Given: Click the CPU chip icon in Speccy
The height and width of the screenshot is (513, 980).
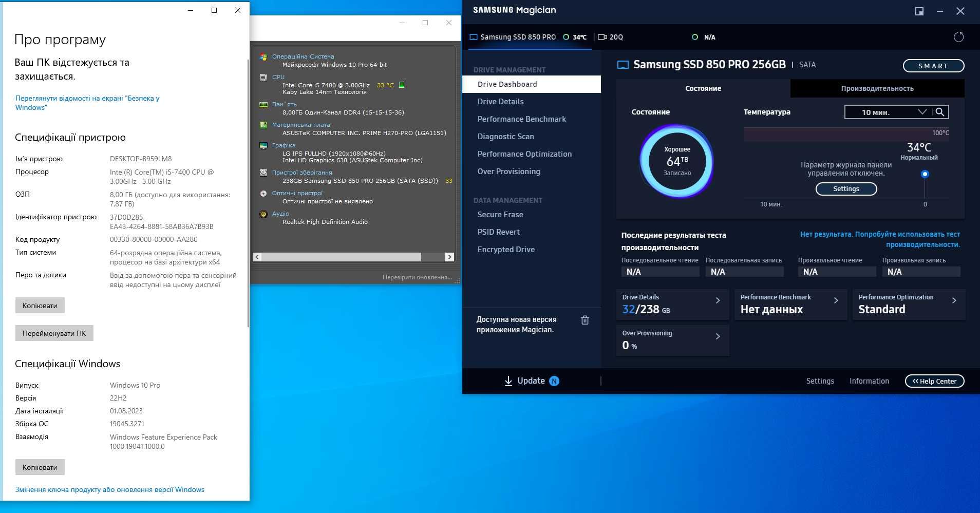Looking at the screenshot, I should pyautogui.click(x=263, y=78).
